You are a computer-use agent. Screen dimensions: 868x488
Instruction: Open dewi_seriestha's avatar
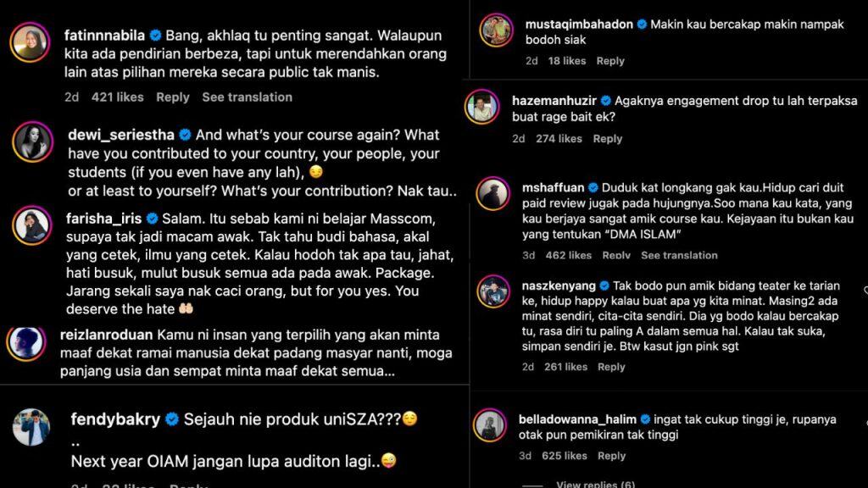pyautogui.click(x=33, y=141)
